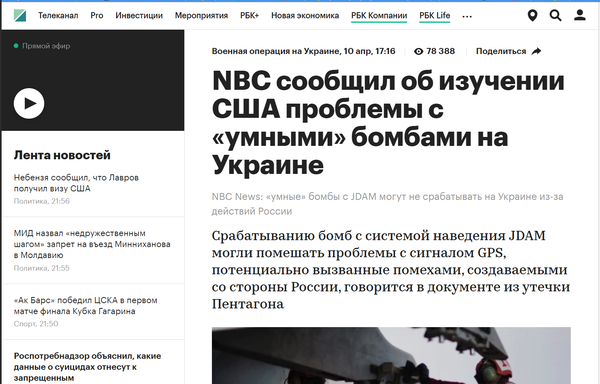
Task: Open the Инвестиции menu item
Action: pyautogui.click(x=139, y=16)
